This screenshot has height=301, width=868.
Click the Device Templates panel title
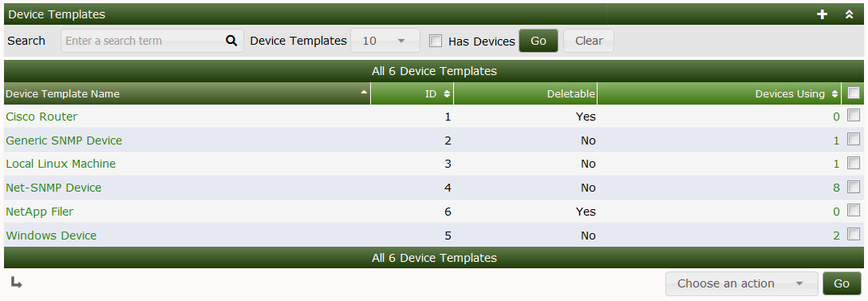tap(57, 14)
